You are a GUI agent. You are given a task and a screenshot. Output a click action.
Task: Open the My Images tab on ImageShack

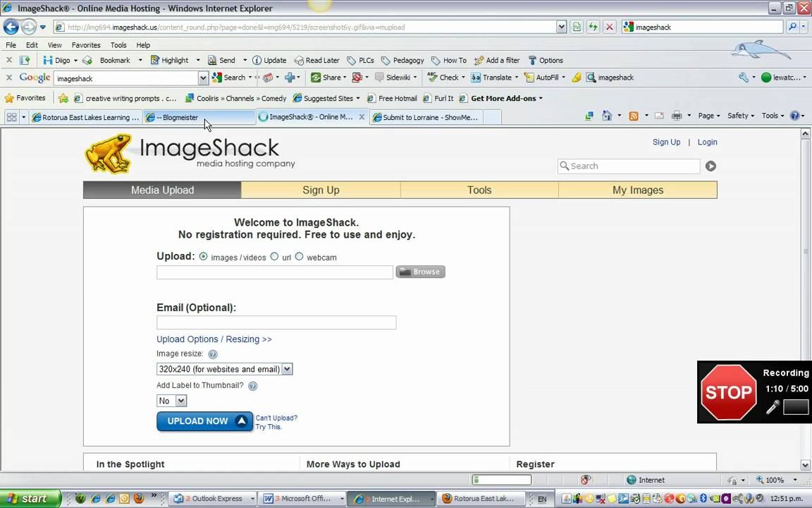pyautogui.click(x=638, y=190)
